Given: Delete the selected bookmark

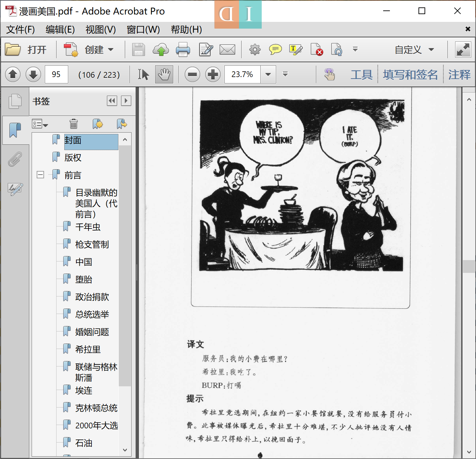Looking at the screenshot, I should [74, 124].
